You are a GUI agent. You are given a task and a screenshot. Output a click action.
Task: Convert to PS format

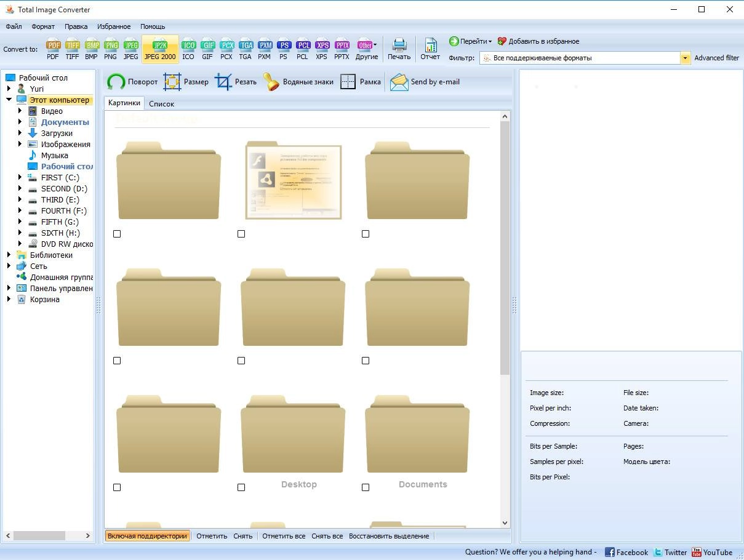(x=283, y=49)
